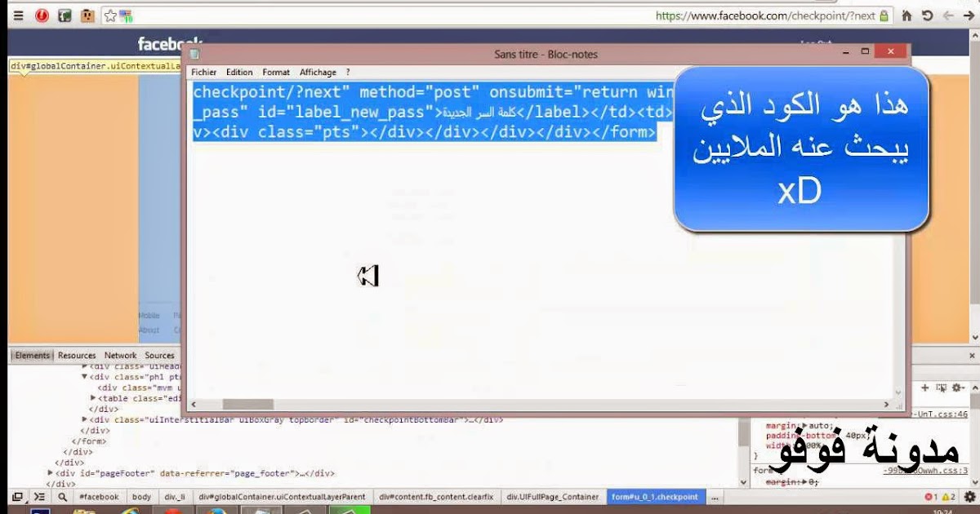Select #facebook in the breadcrumb bar
Viewport: 980px width, 514px height.
(99, 496)
